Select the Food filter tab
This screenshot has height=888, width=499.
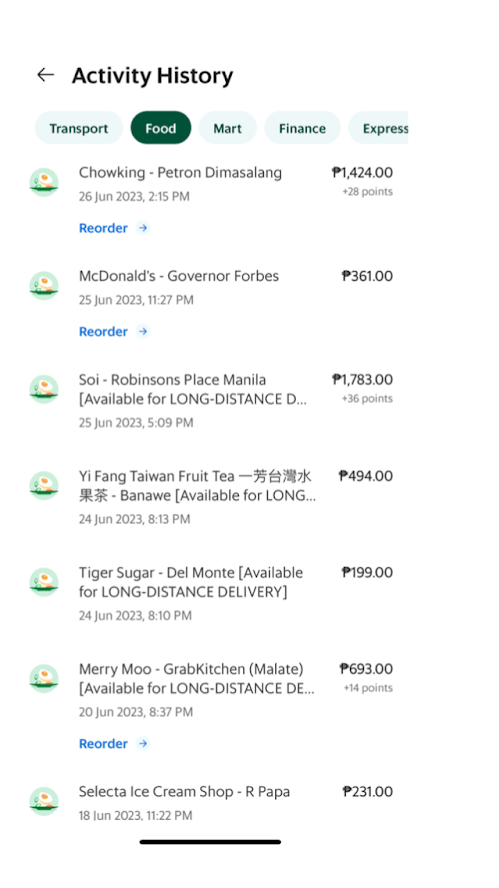pyautogui.click(x=161, y=128)
